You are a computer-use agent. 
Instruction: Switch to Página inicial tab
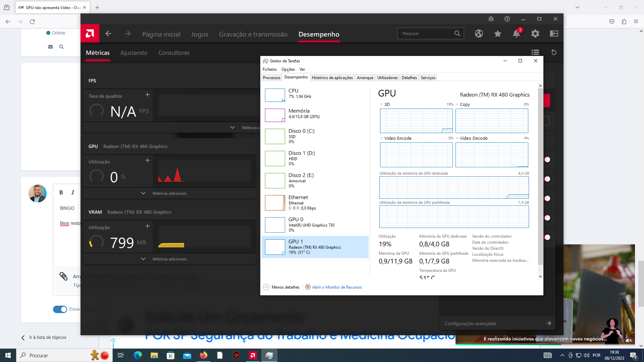click(x=161, y=34)
